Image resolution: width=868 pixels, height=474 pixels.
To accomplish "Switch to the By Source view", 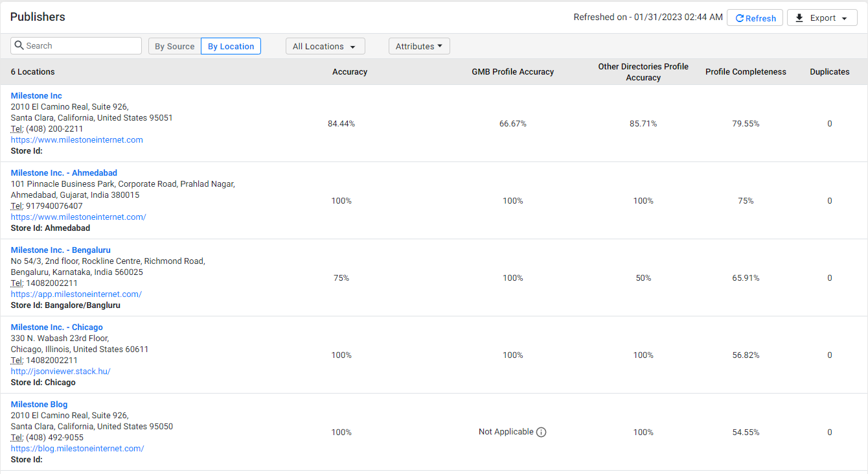I will [174, 47].
